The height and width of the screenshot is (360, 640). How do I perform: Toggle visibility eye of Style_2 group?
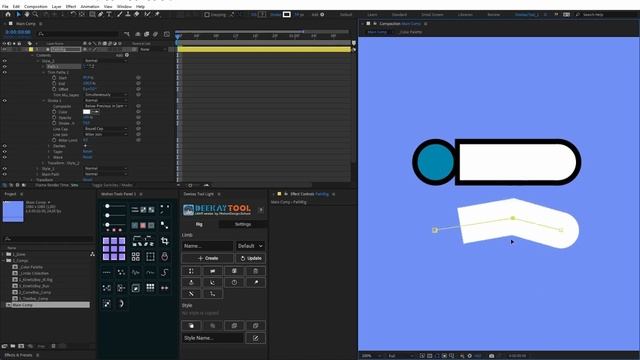[x=4, y=61]
